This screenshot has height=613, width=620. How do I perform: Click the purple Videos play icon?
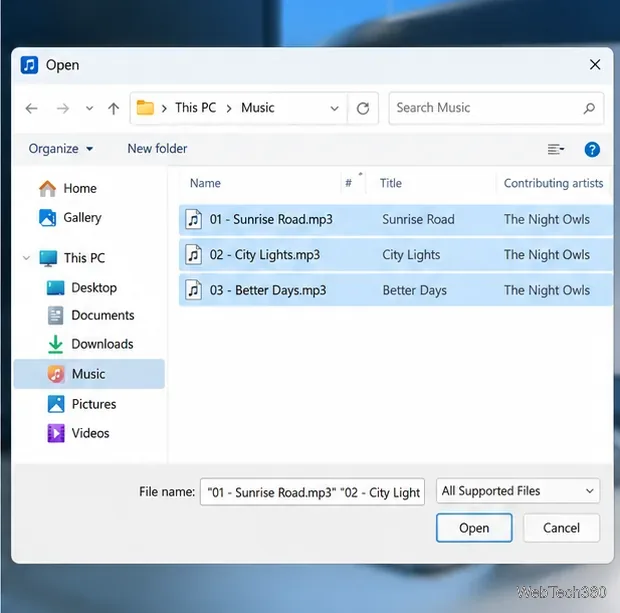[56, 433]
